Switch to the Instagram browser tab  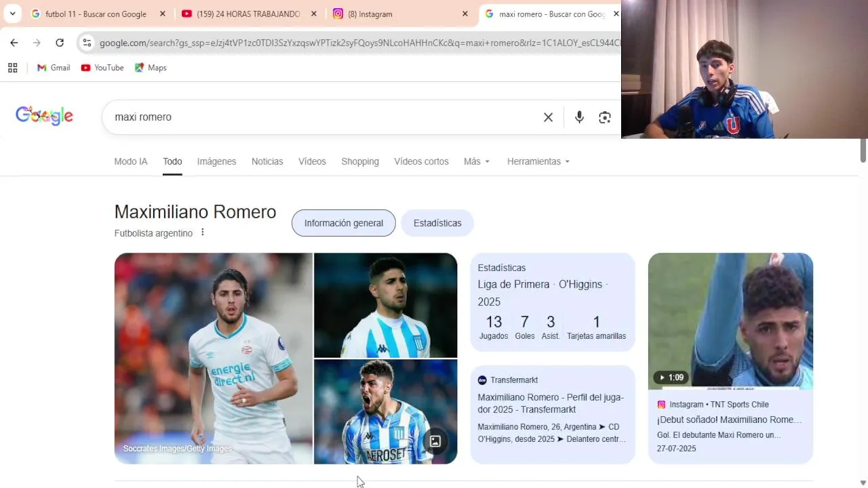[400, 14]
